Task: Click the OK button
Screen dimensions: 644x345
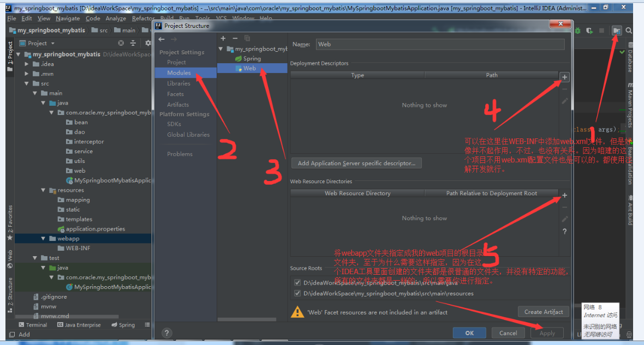Action: click(x=469, y=332)
